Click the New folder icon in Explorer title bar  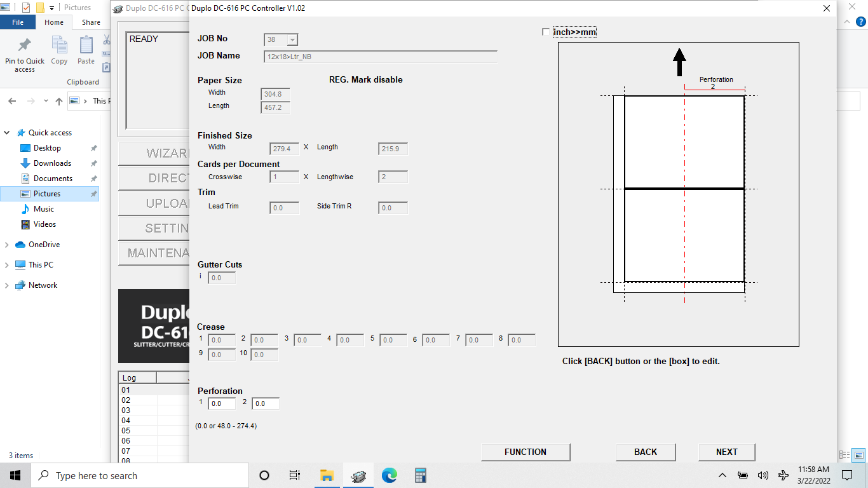(39, 8)
